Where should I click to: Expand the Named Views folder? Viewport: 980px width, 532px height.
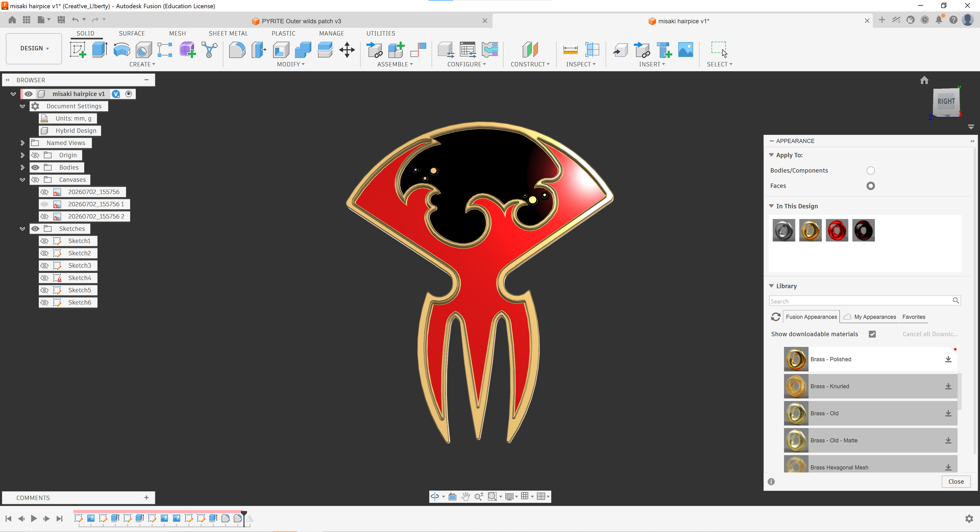22,143
